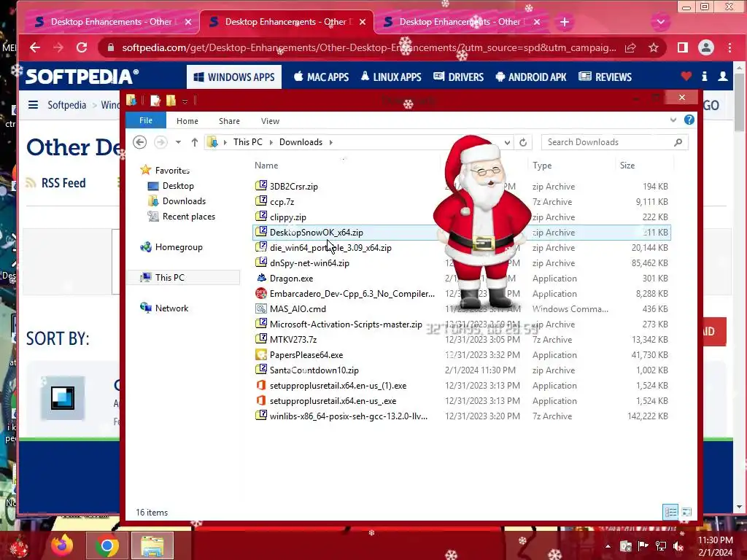Share this page from address bar
747x560 pixels.
pos(631,47)
